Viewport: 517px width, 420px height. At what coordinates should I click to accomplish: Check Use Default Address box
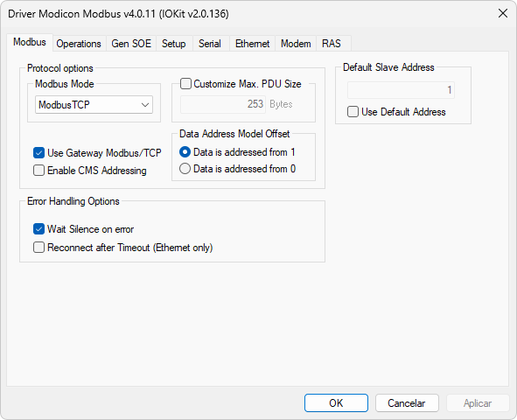[353, 112]
